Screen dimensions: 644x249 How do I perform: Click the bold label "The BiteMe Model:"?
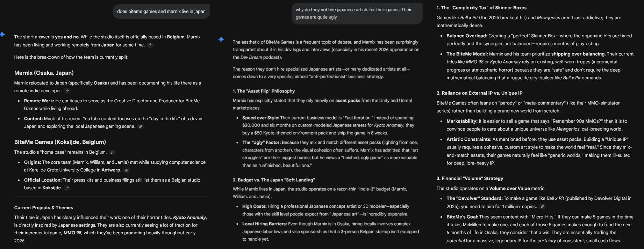467,54
